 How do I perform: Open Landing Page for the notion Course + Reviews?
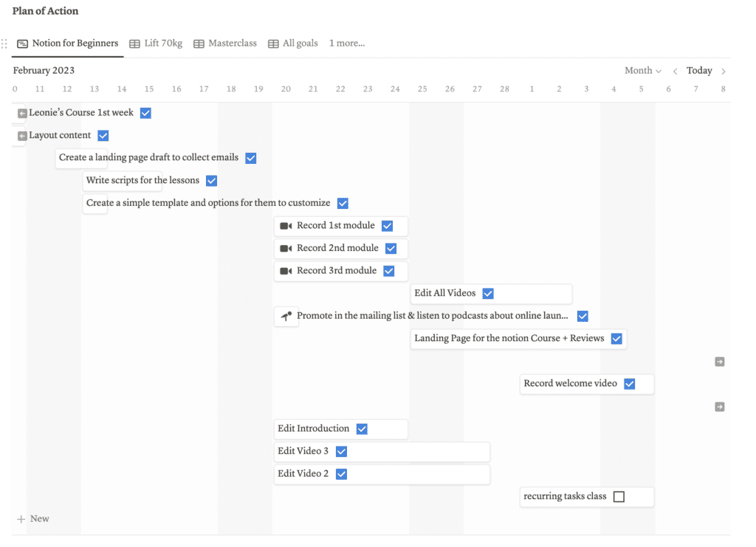click(x=518, y=339)
